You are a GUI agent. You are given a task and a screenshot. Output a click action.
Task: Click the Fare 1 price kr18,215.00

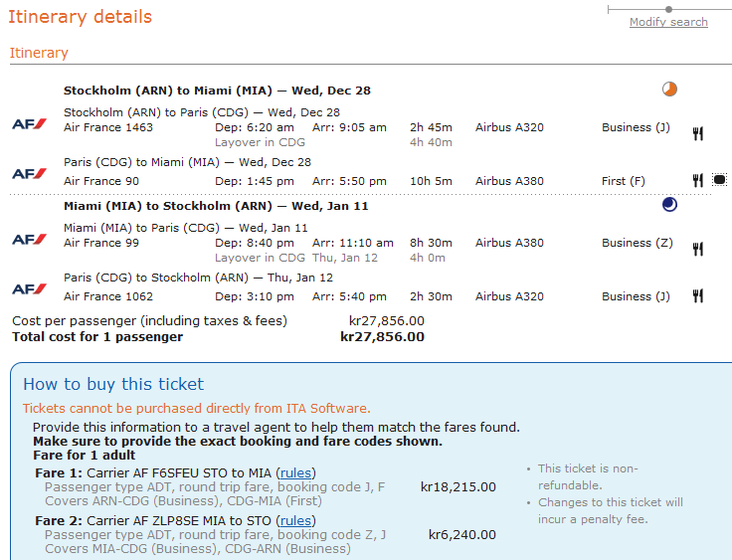457,486
